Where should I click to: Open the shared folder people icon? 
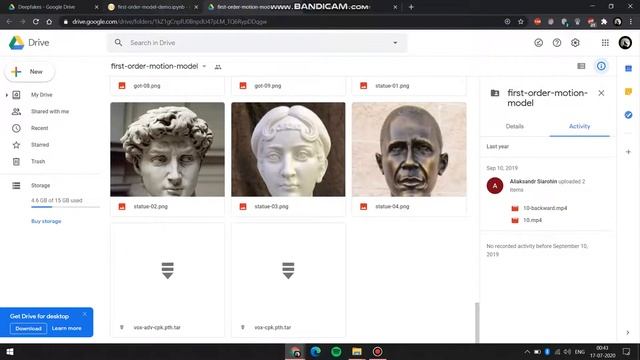click(218, 67)
